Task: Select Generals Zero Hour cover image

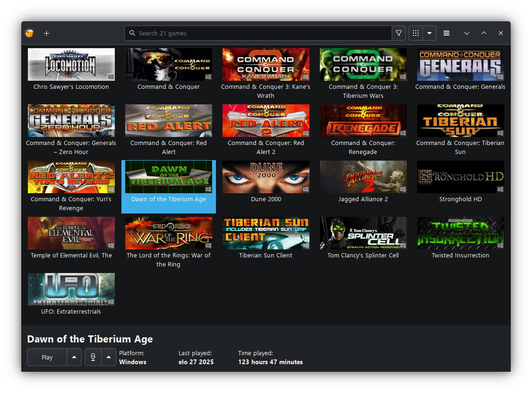Action: [x=71, y=121]
